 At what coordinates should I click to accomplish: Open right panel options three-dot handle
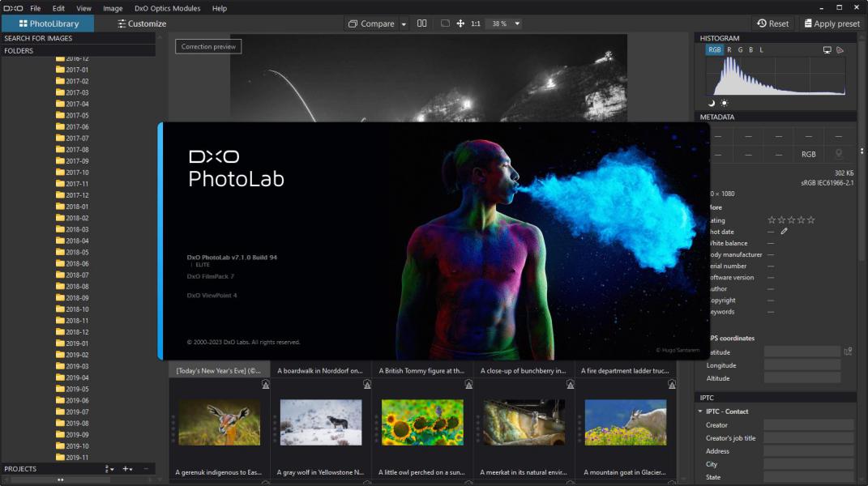862,151
